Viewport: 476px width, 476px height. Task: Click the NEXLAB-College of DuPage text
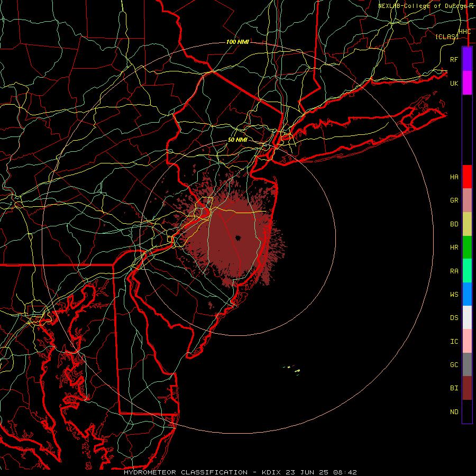tap(422, 6)
